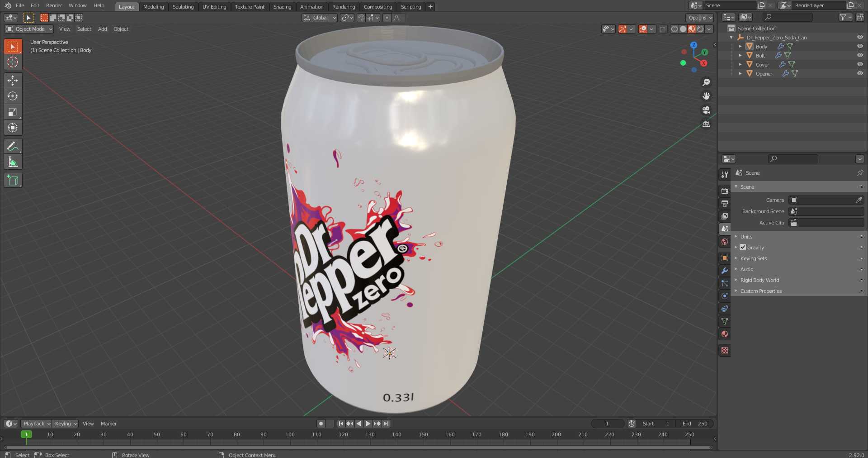Select the Annotate tool
Viewport: 868px width, 458px height.
[13, 146]
